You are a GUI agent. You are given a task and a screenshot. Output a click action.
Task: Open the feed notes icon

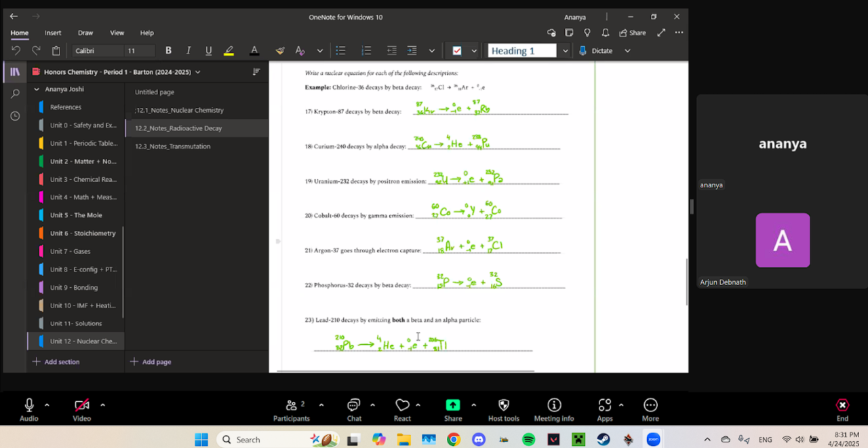coord(569,33)
